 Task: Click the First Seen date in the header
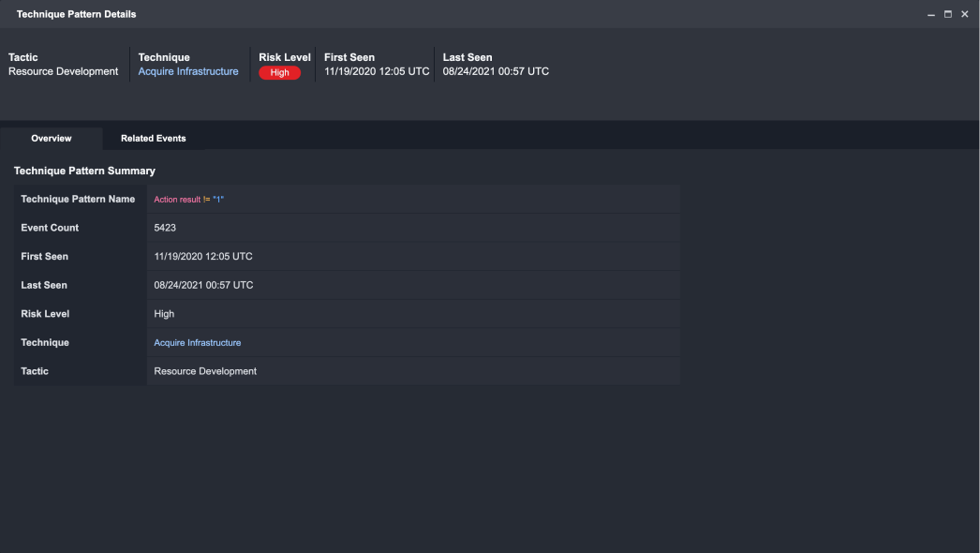(377, 71)
